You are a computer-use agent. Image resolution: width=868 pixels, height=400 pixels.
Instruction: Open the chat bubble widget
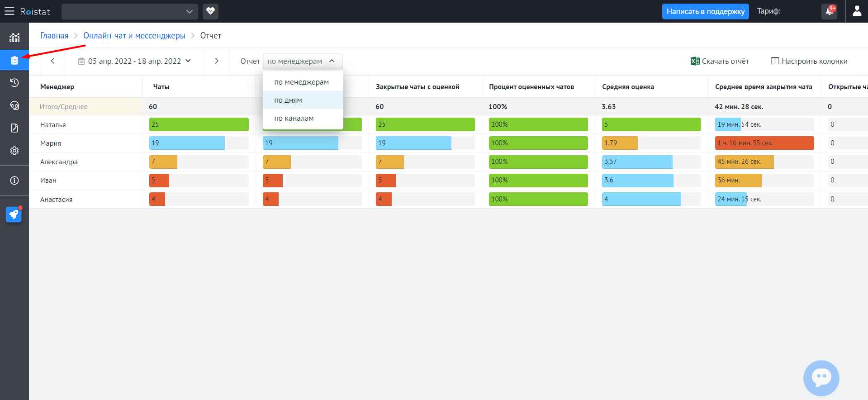tap(821, 378)
